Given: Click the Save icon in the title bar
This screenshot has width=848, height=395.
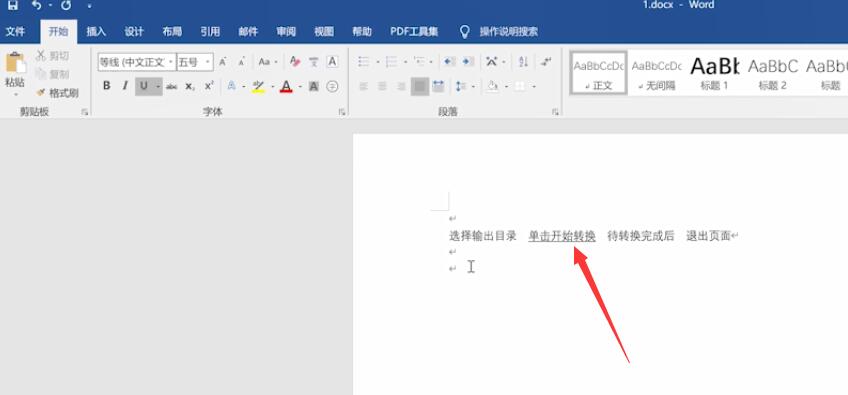Looking at the screenshot, I should [x=12, y=5].
